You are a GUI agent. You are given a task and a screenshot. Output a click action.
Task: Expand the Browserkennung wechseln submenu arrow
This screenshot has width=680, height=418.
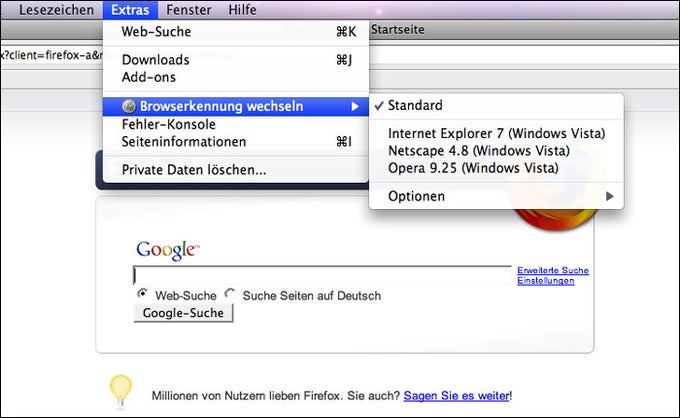[355, 106]
